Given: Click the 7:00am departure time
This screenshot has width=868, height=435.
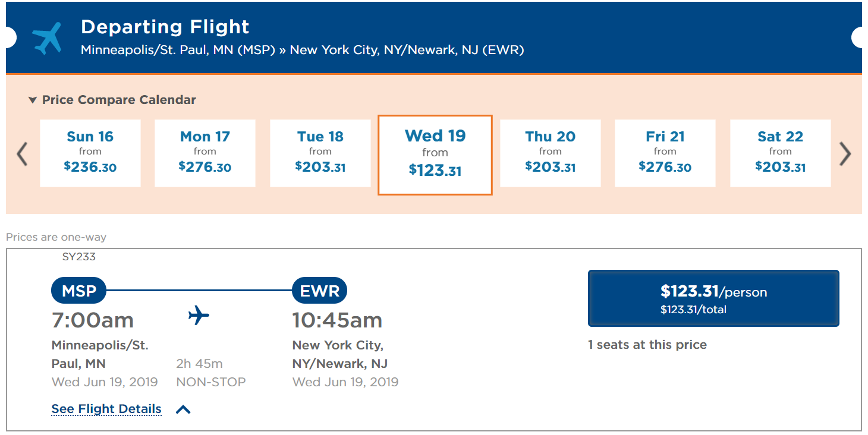Looking at the screenshot, I should click(x=93, y=320).
